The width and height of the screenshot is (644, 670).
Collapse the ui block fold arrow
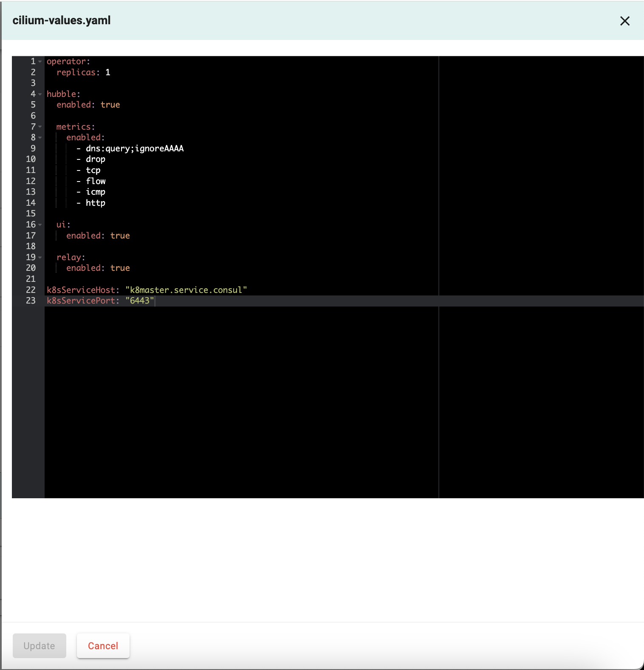(40, 225)
